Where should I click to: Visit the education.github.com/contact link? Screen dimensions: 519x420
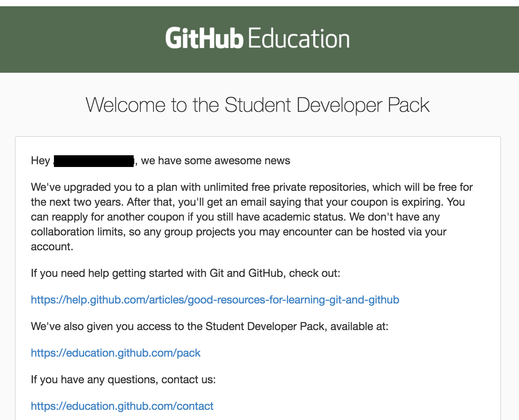click(122, 406)
